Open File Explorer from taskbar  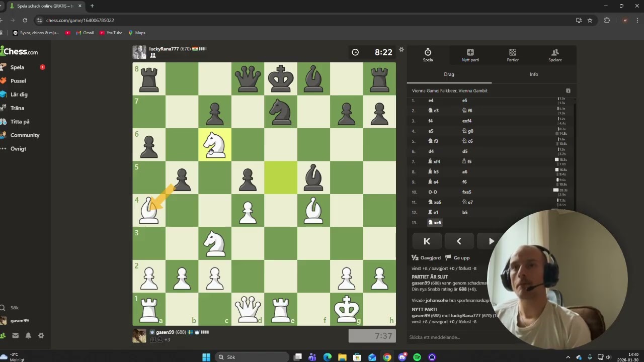pos(342,357)
